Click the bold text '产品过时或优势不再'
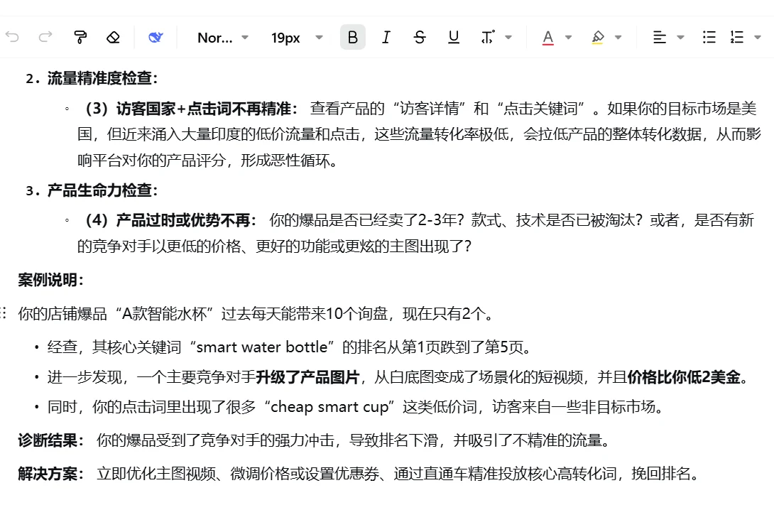The width and height of the screenshot is (774, 532). point(183,220)
